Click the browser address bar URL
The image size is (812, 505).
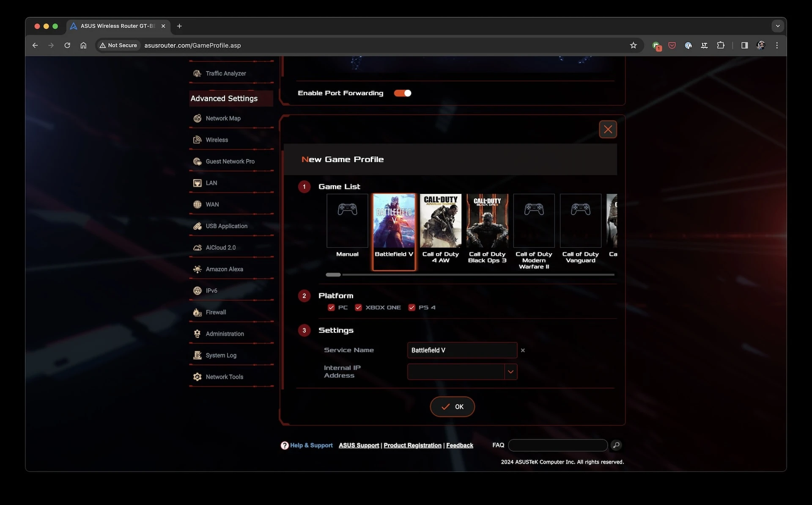click(192, 45)
